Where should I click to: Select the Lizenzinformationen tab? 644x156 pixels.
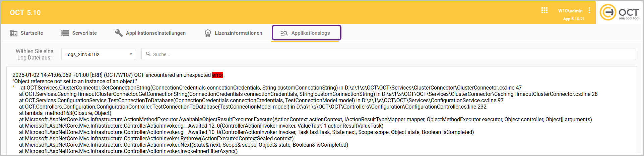coord(238,33)
